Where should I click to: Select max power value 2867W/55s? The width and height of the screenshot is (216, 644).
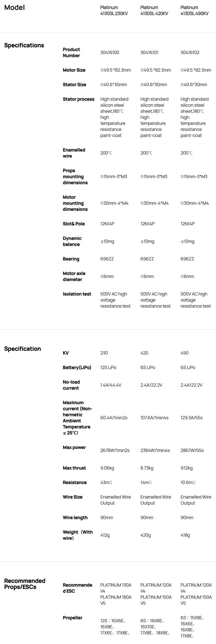[192, 450]
